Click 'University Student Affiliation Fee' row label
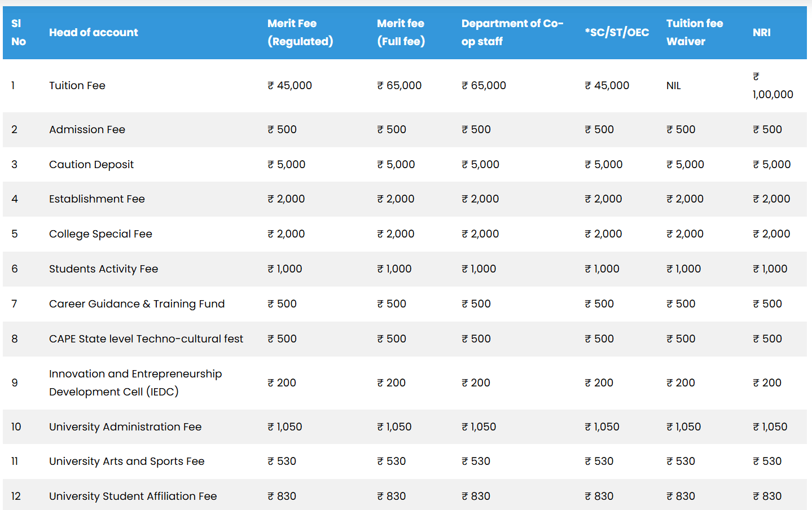 pyautogui.click(x=133, y=496)
